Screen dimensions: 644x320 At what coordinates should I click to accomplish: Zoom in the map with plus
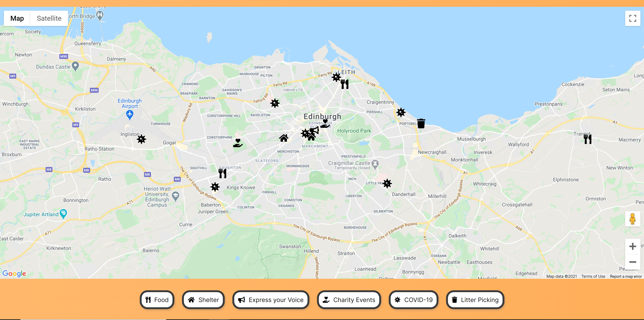click(x=632, y=246)
